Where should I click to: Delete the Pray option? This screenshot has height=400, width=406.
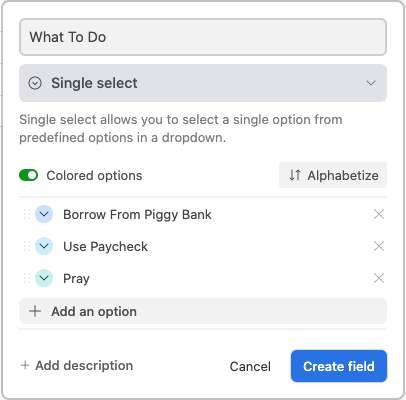379,278
